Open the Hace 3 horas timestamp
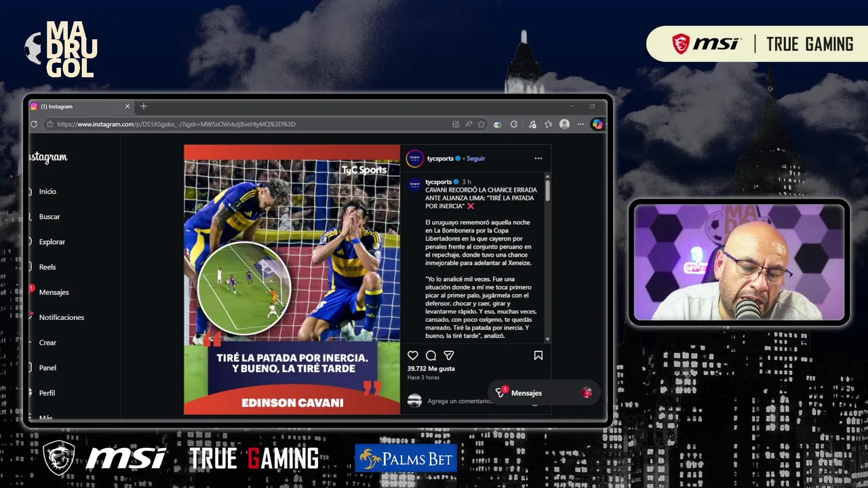Screen dimensions: 868x488 (423, 378)
